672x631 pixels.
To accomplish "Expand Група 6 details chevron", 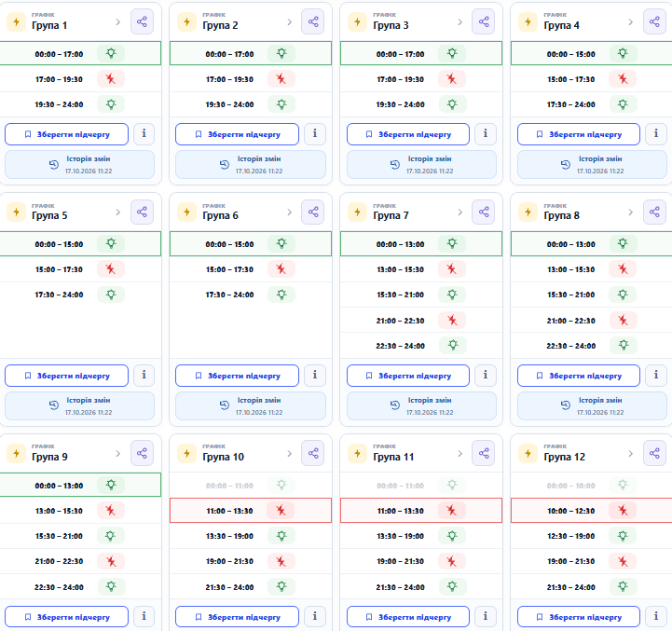I will [x=290, y=213].
